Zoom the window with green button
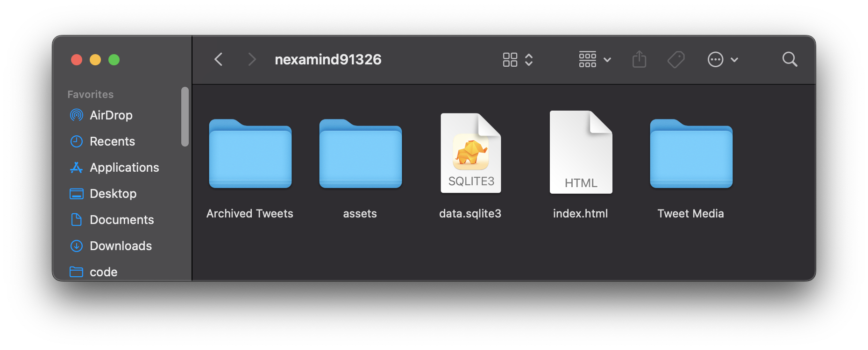The height and width of the screenshot is (350, 868). 114,60
